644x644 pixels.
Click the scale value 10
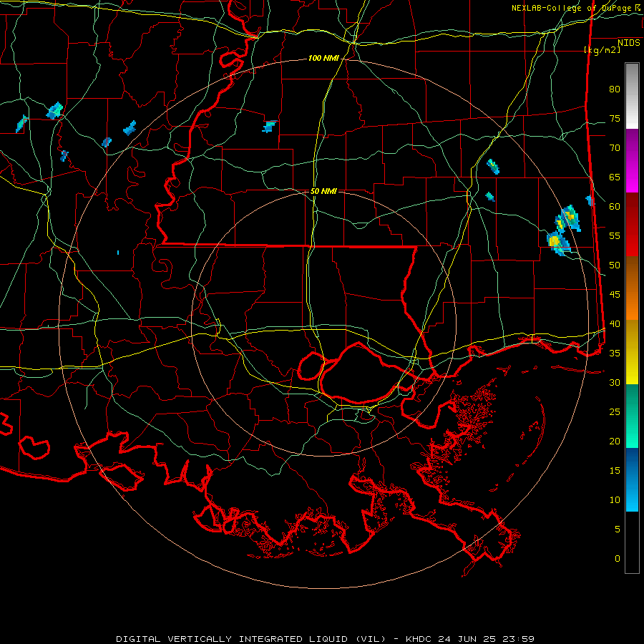pyautogui.click(x=615, y=500)
